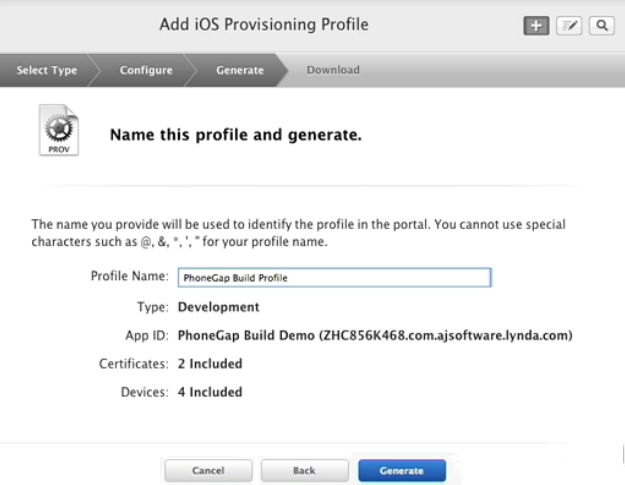Click the 'Development' type value
This screenshot has width=625, height=485.
point(218,307)
